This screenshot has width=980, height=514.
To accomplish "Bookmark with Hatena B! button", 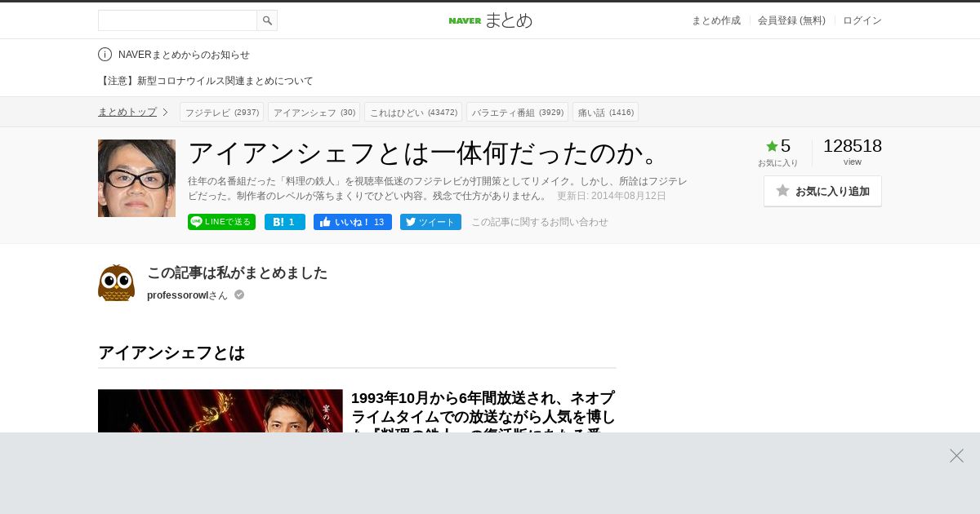I will [285, 222].
